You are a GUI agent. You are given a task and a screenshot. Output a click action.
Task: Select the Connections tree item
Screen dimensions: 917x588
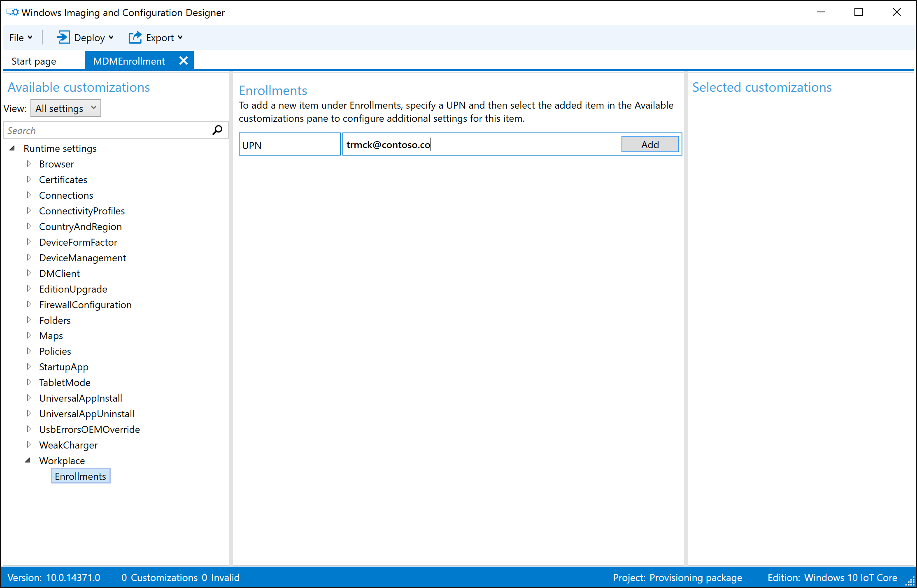[66, 195]
